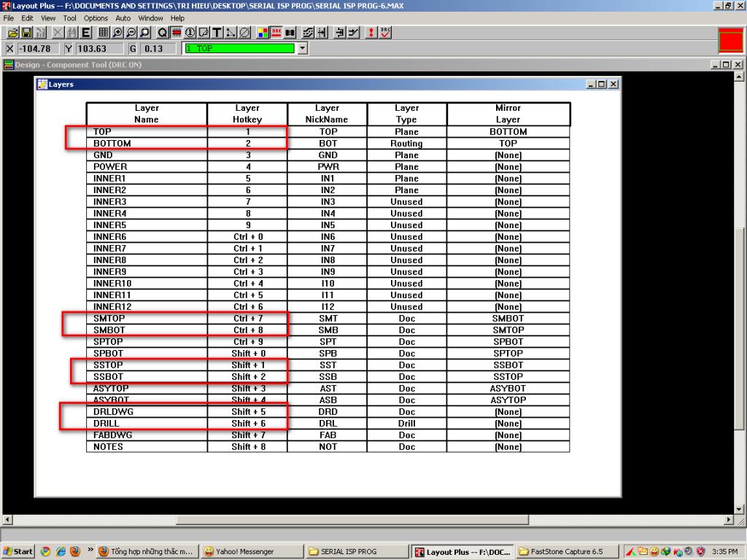Click the 'Shift + 8' hotkey cell
Screen dimensions: 747x560
tap(248, 447)
